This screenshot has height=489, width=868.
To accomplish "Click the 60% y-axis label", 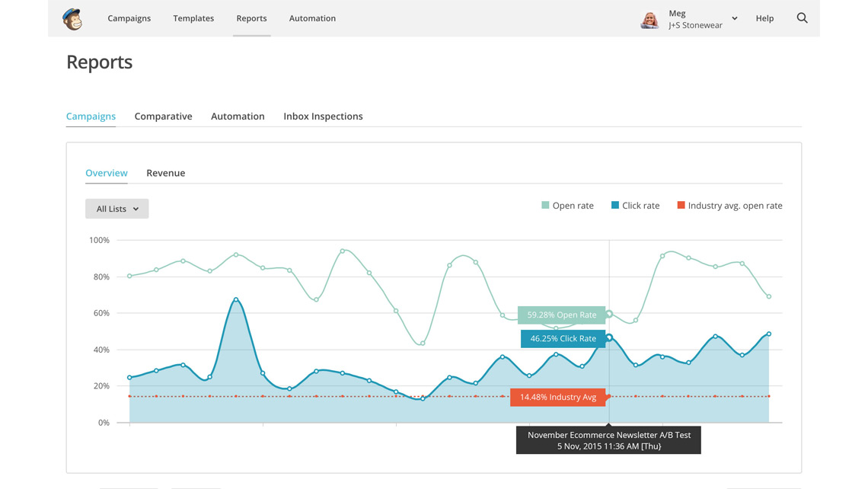I will (x=101, y=313).
